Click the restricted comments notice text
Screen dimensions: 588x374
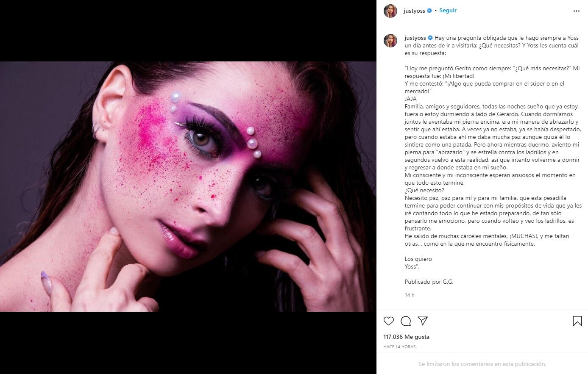[482, 364]
